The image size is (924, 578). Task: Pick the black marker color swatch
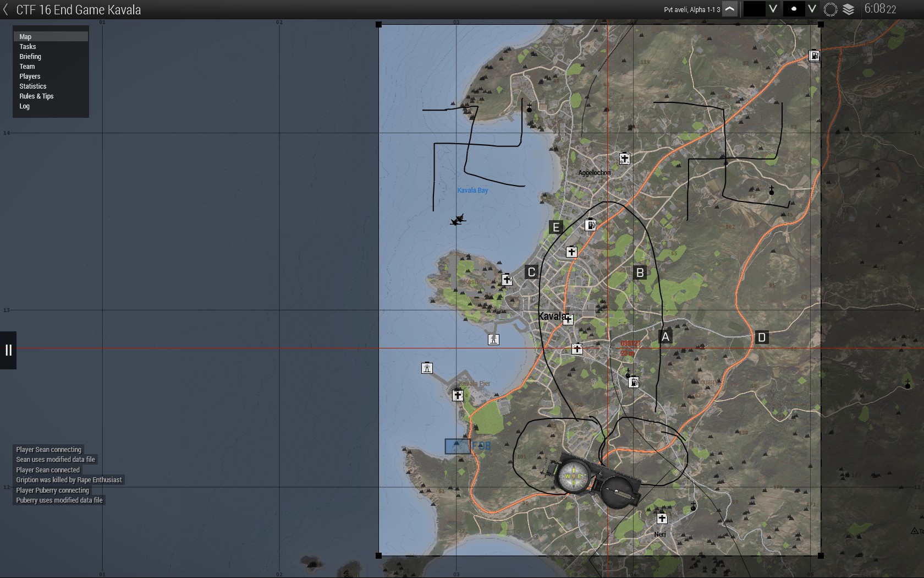tap(754, 9)
